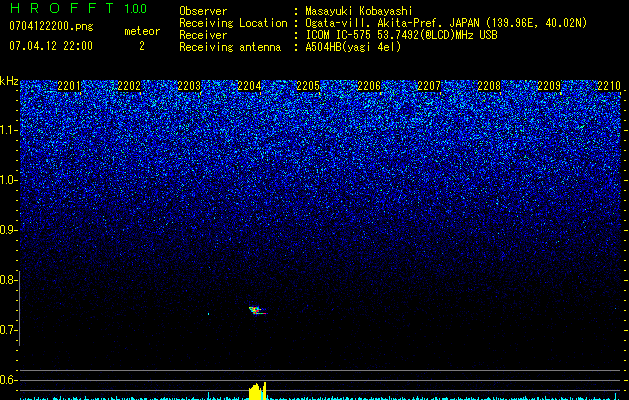This screenshot has height=400, width=629.
Task: Click the 0.9 kHz axis label
Action: point(9,230)
